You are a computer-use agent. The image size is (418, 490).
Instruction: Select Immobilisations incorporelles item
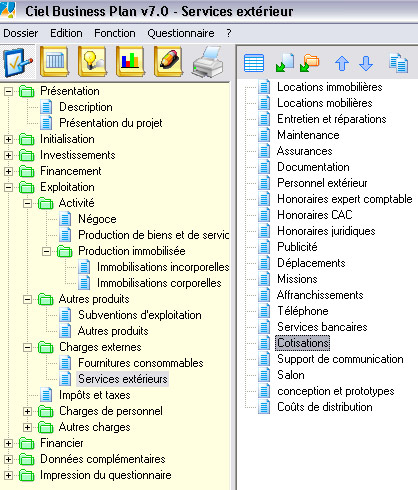pos(163,267)
